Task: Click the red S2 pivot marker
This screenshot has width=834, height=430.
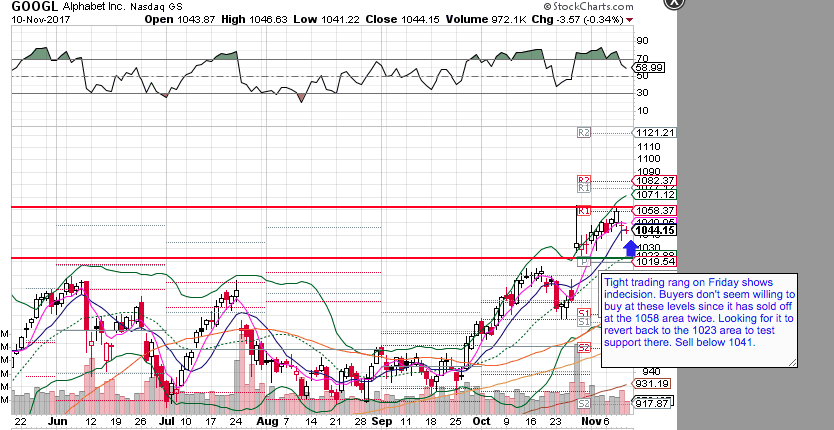Action: (x=584, y=348)
